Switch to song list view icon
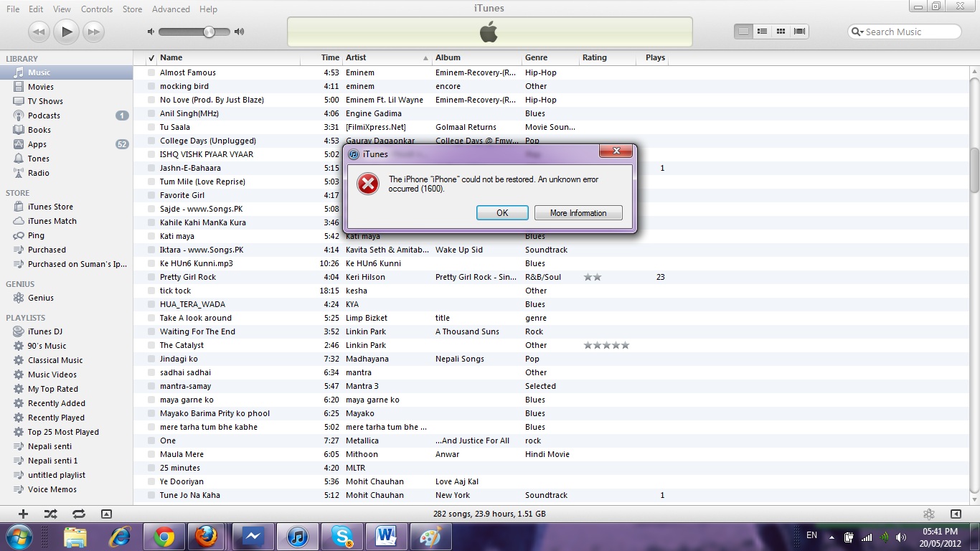Screen dimensions: 980x551 (x=744, y=32)
